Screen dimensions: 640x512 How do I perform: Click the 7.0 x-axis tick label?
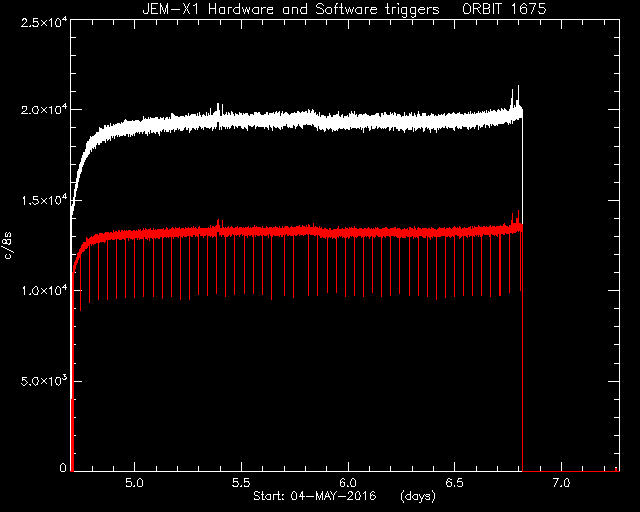click(562, 483)
